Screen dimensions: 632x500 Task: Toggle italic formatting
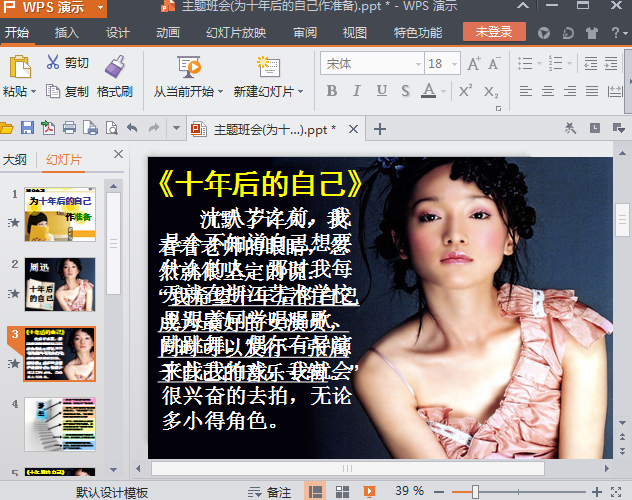(357, 91)
